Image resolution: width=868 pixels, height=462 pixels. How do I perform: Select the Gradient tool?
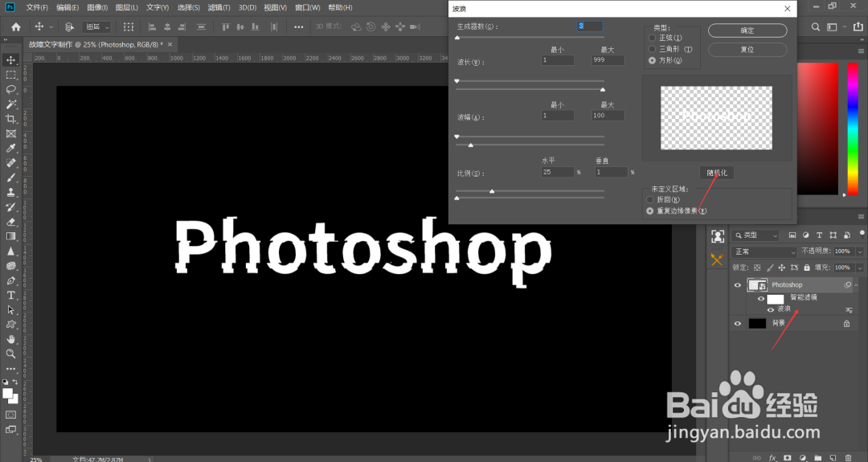(x=11, y=236)
